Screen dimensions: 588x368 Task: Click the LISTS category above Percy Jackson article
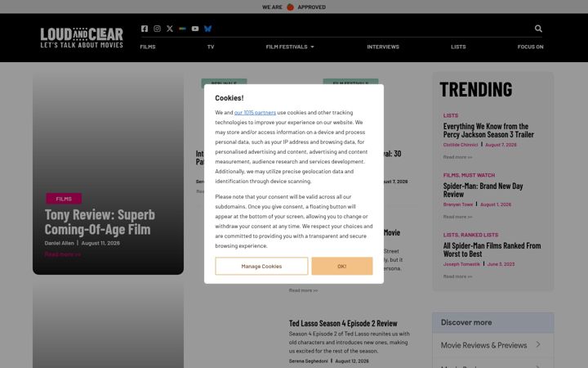[450, 115]
